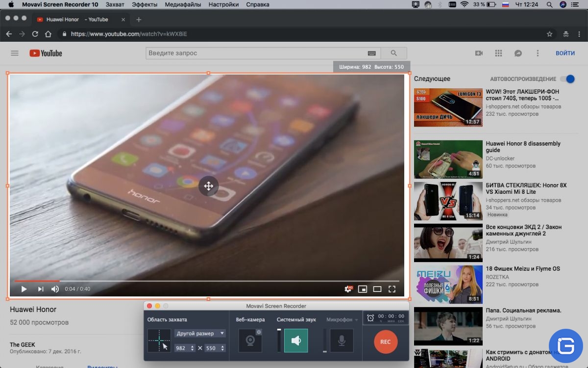Bookmark this page with the star icon
The image size is (588, 368).
coord(550,34)
